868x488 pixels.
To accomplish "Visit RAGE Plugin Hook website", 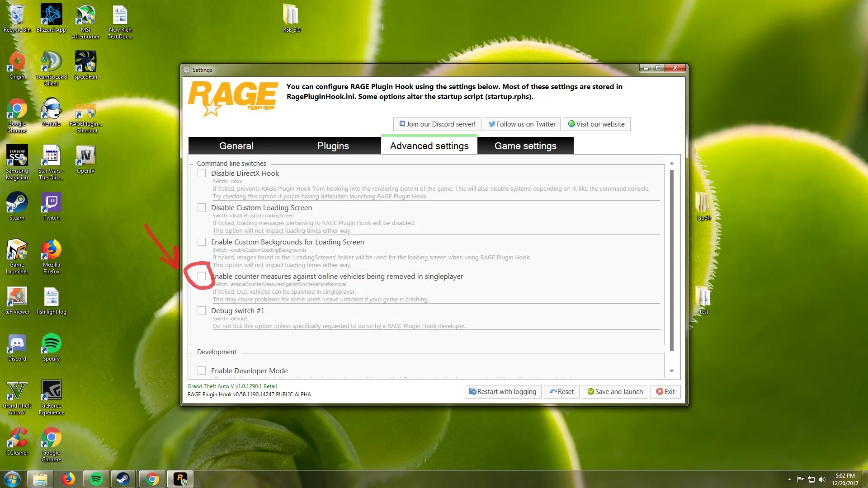I will [596, 124].
